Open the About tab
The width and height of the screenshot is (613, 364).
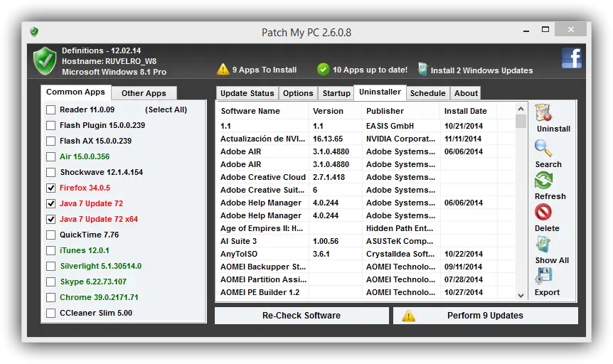point(466,93)
